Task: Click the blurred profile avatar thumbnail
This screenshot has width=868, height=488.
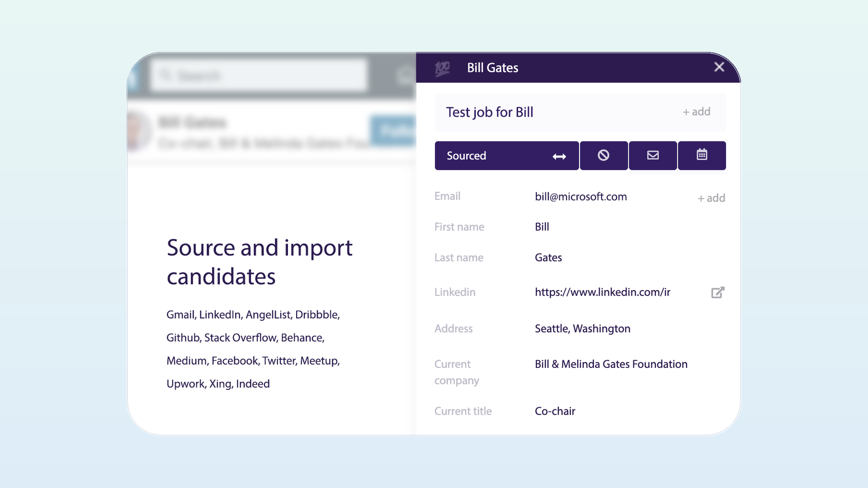Action: pyautogui.click(x=138, y=131)
